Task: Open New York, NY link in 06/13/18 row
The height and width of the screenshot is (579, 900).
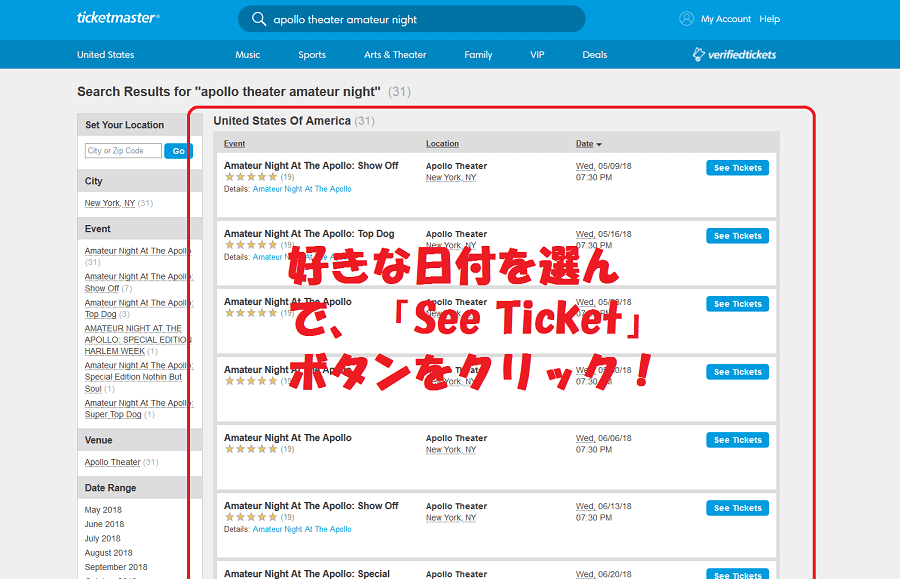Action: 451,518
